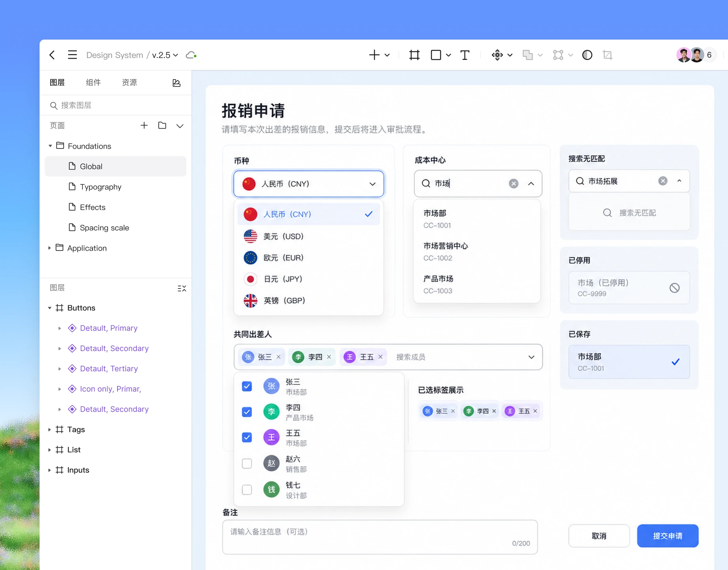Switch to the 图层 tab

click(57, 82)
